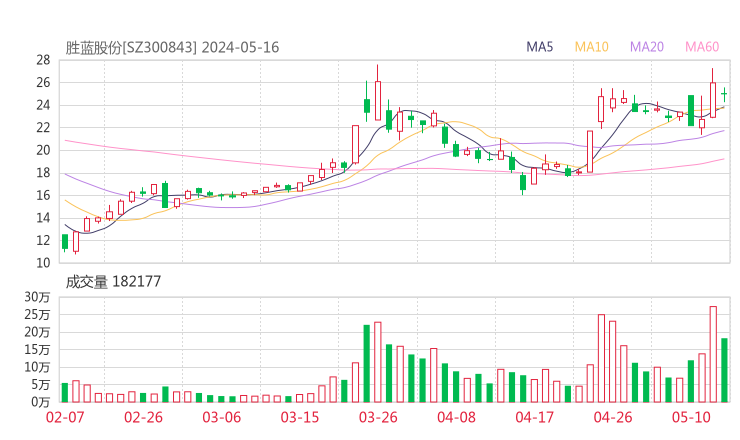Click the tallest volume bar near 27万
Screen dimensions: 740x440
pyautogui.click(x=713, y=355)
